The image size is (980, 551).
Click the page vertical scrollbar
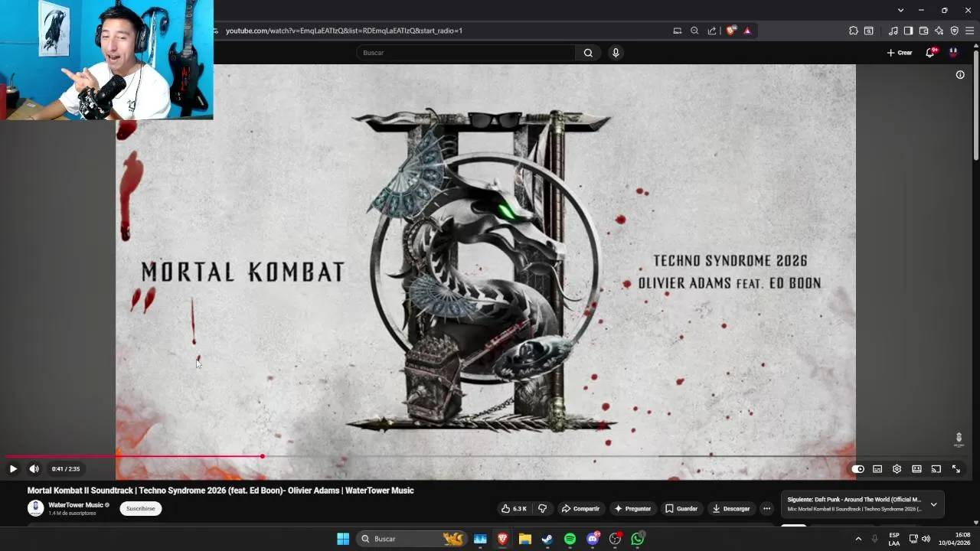click(976, 106)
